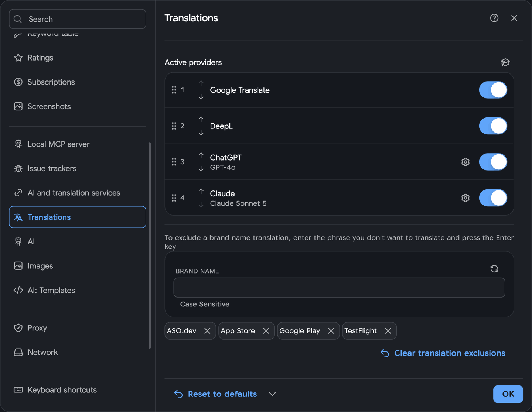Open the help question mark icon
Image resolution: width=532 pixels, height=412 pixels.
[494, 18]
